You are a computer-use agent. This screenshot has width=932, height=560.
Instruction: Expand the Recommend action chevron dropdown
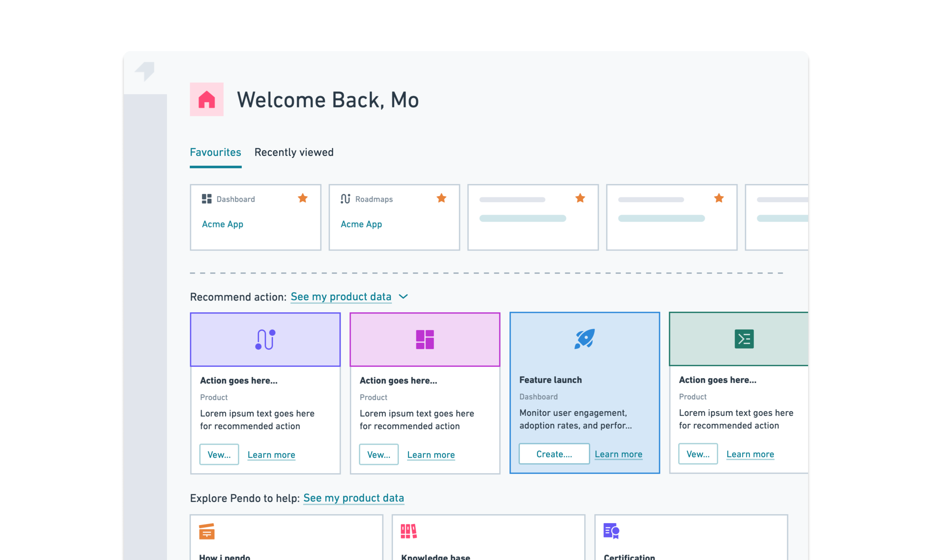click(x=403, y=296)
